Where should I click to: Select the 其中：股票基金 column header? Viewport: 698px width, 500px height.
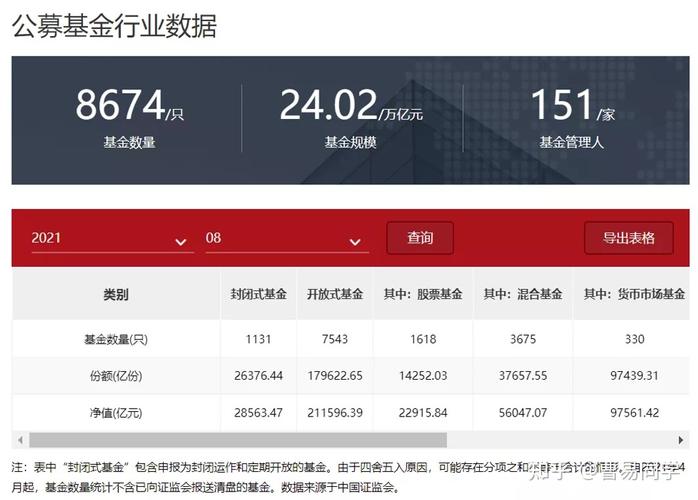tap(423, 294)
